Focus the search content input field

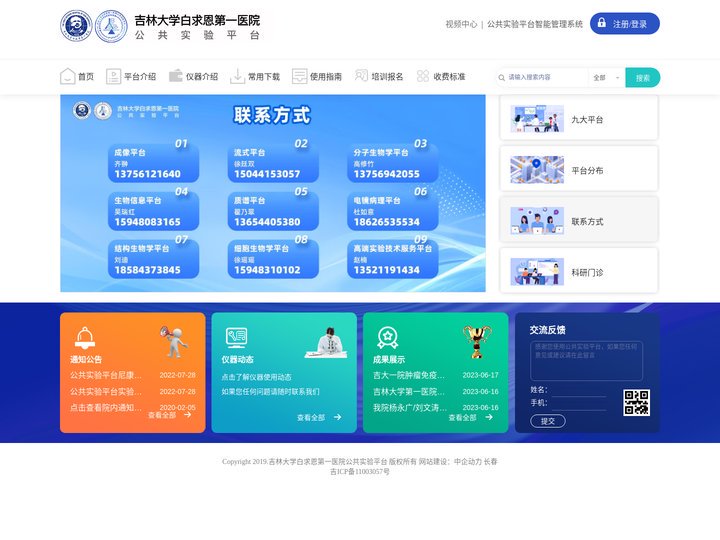click(x=546, y=78)
